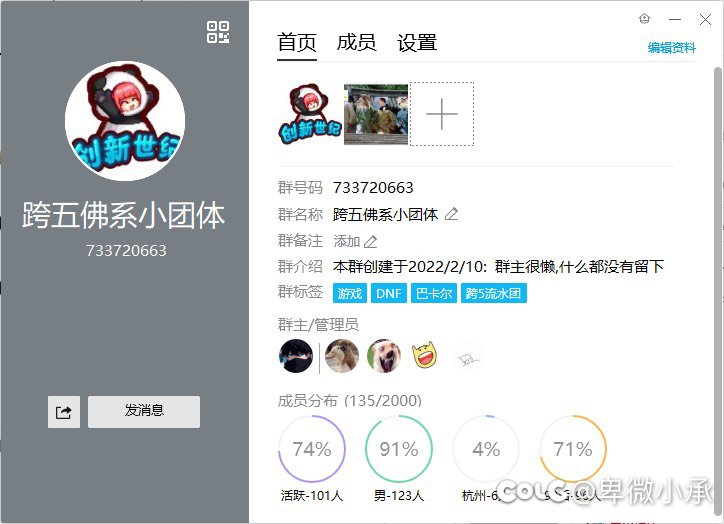The width and height of the screenshot is (724, 524).
Task: Switch to the 首页 tab
Action: (296, 42)
